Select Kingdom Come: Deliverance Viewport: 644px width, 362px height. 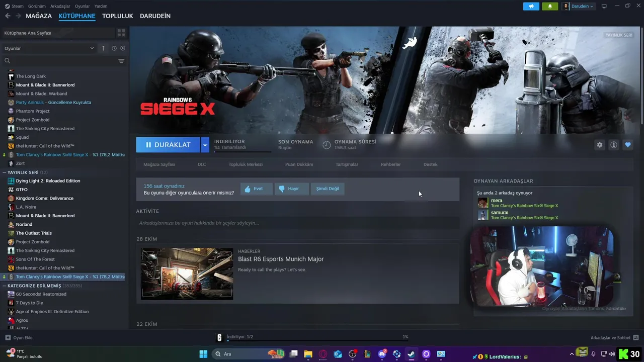click(x=44, y=198)
